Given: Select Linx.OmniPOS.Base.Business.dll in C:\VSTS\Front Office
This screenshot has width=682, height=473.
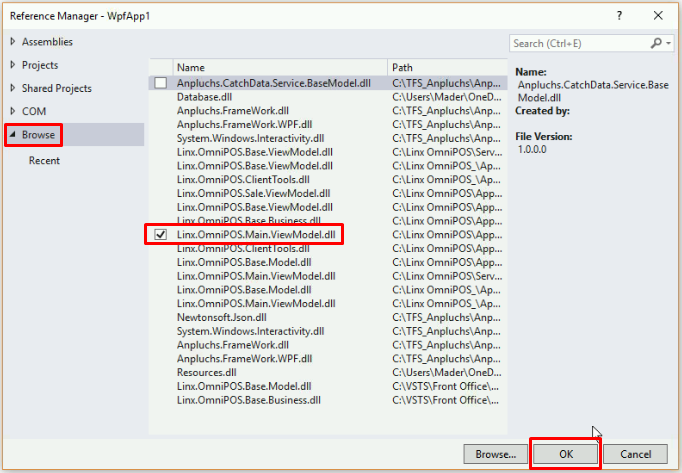Looking at the screenshot, I should pos(328,400).
